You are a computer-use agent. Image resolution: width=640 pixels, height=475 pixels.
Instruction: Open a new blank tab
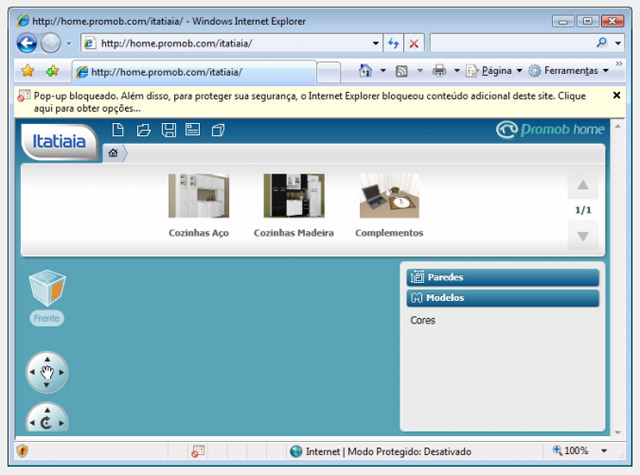tap(329, 73)
